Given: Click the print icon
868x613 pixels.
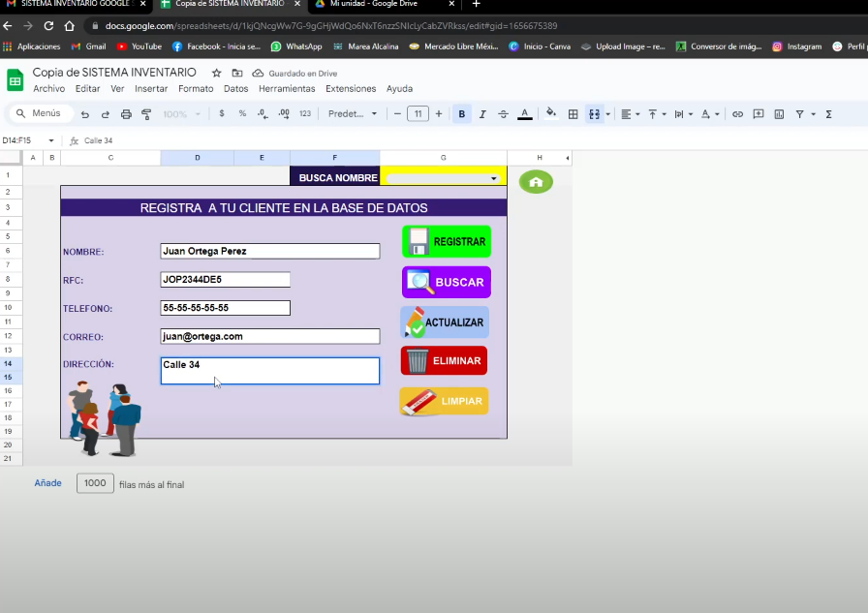Looking at the screenshot, I should (126, 114).
